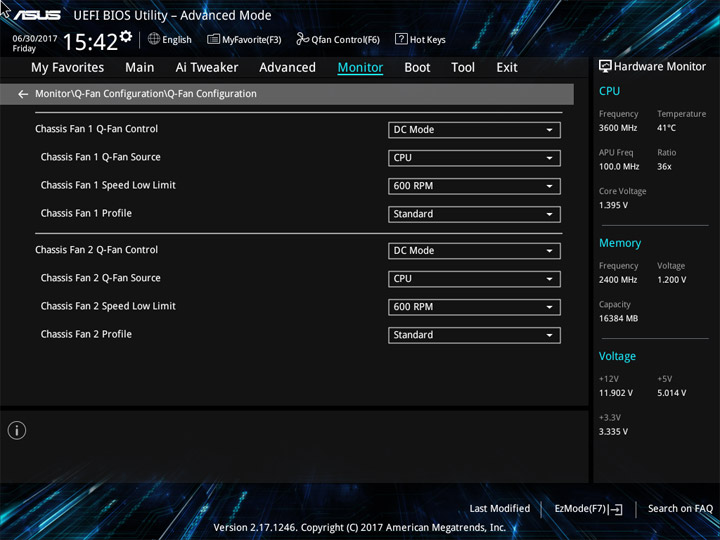
Task: Switch to EzMode(F7)
Action: [589, 509]
